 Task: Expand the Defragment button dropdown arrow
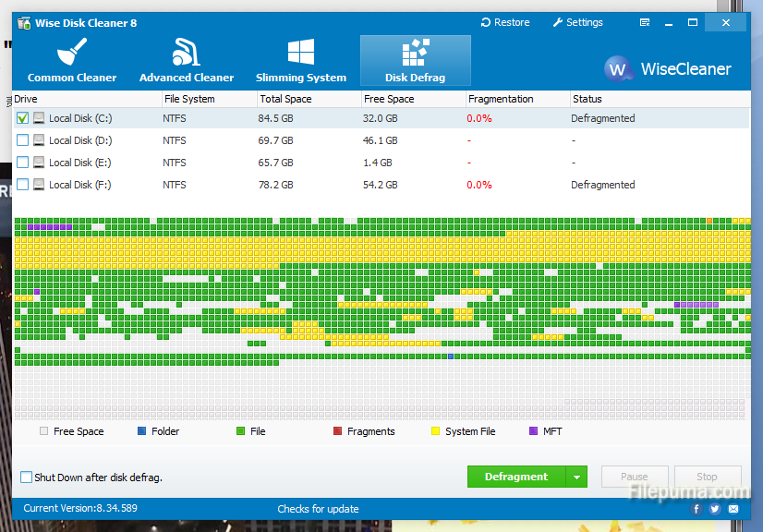(x=576, y=478)
